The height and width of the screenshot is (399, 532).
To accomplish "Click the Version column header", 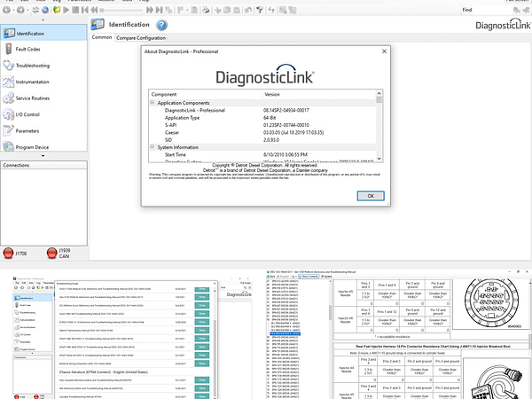I will tap(319, 94).
